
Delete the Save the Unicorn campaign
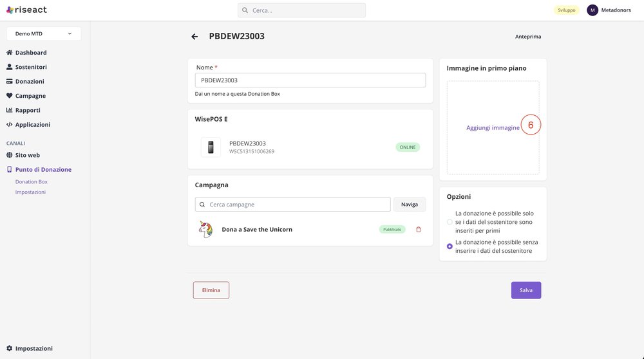tap(419, 229)
